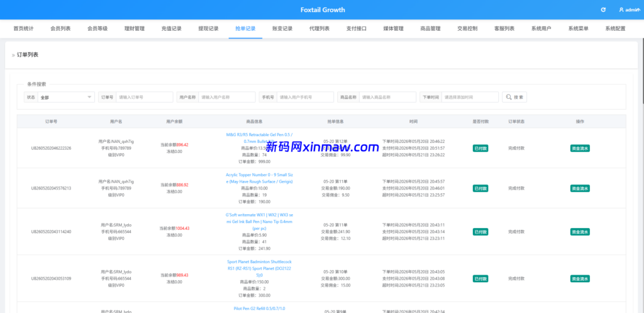The height and width of the screenshot is (313, 644).
Task: Click 资金流水 for order U82605202045576213
Action: pyautogui.click(x=580, y=188)
